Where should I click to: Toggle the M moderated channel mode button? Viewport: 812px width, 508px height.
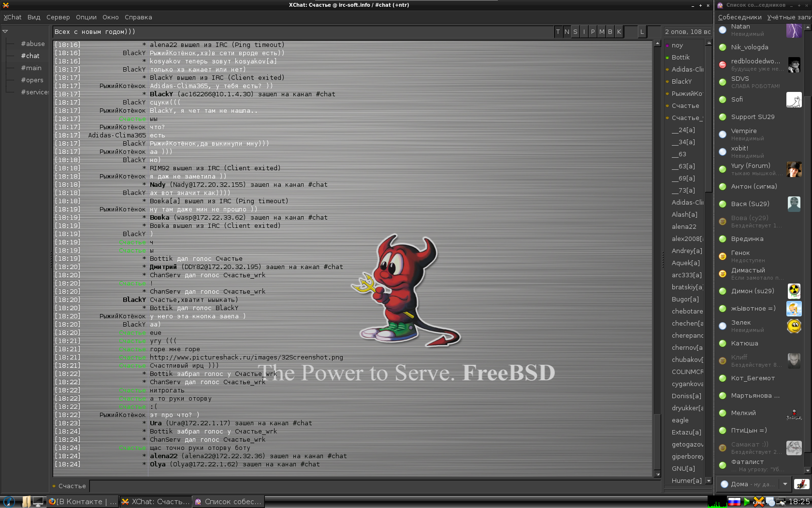point(601,32)
